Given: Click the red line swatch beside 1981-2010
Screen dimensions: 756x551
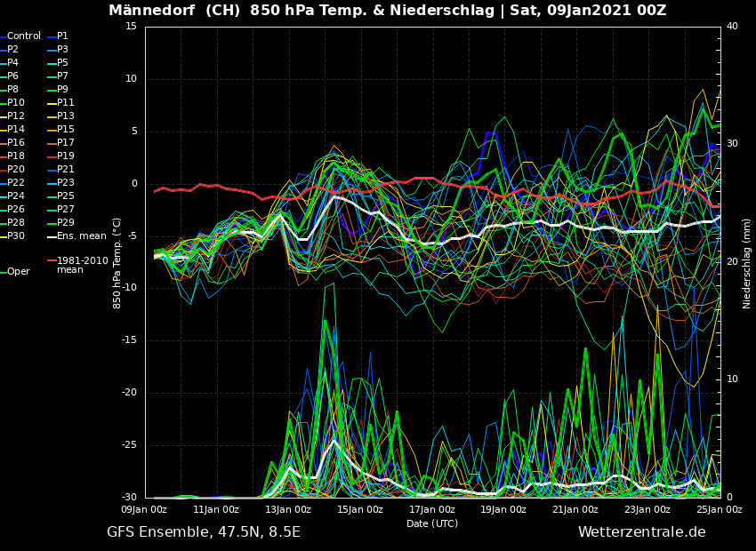Looking at the screenshot, I should coord(52,261).
